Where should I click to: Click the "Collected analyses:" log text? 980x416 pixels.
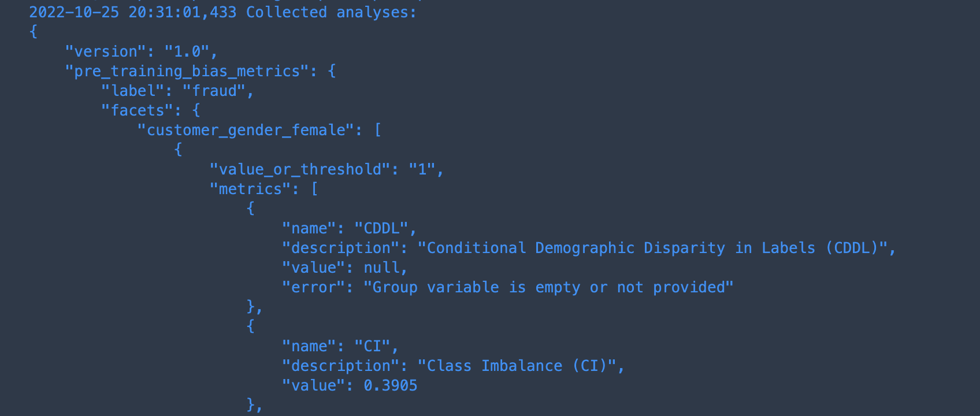pyautogui.click(x=331, y=12)
